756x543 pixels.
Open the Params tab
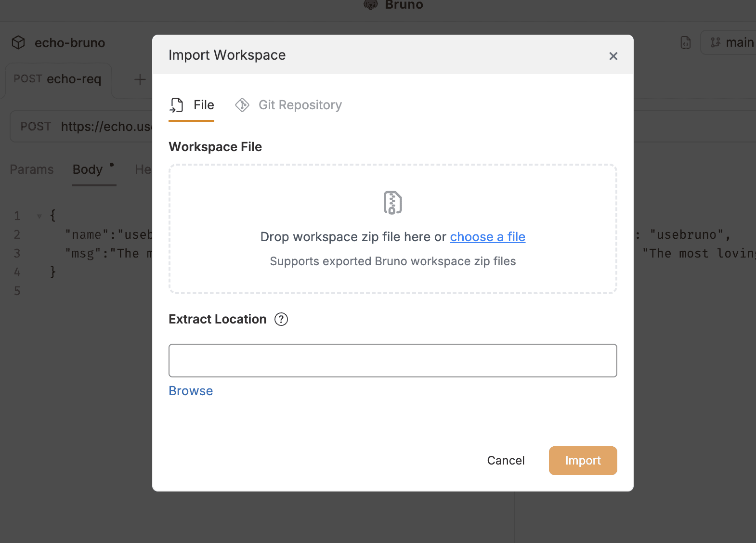(x=32, y=169)
